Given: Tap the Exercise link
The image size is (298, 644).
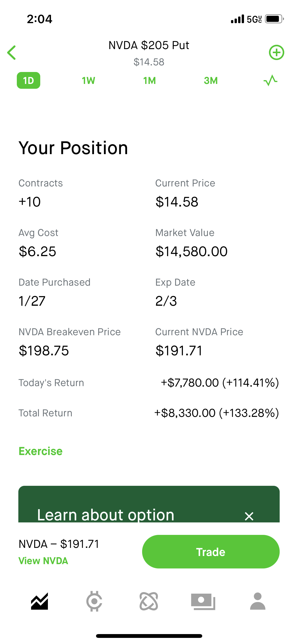Looking at the screenshot, I should 41,451.
